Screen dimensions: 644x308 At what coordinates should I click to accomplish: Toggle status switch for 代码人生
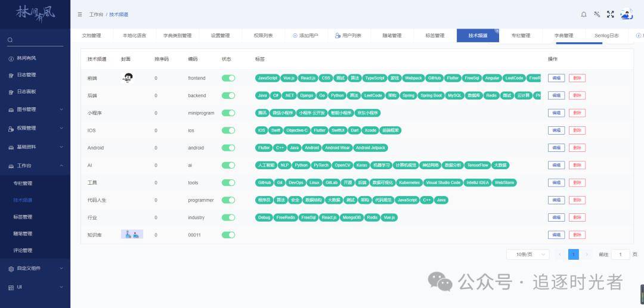tap(228, 200)
